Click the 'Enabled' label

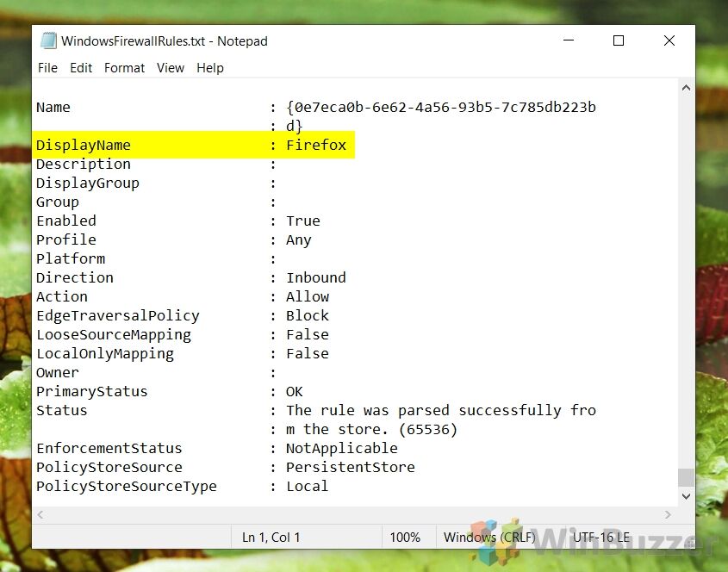point(66,221)
